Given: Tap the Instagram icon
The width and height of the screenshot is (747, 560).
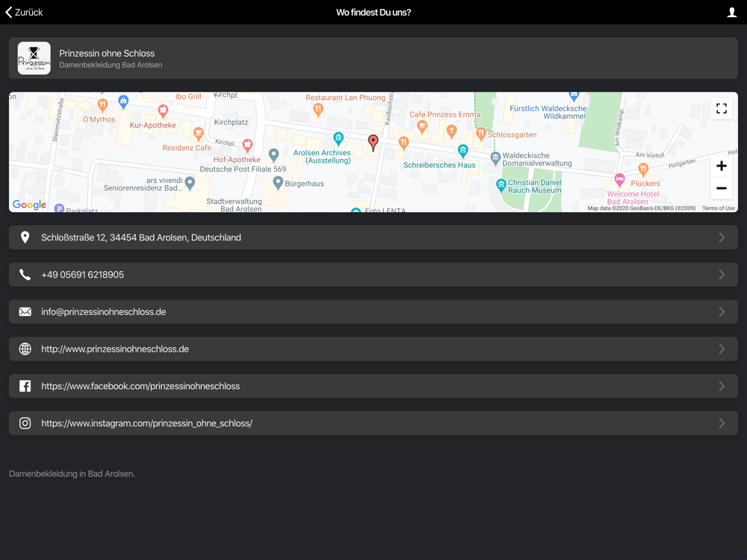Looking at the screenshot, I should pos(25,423).
